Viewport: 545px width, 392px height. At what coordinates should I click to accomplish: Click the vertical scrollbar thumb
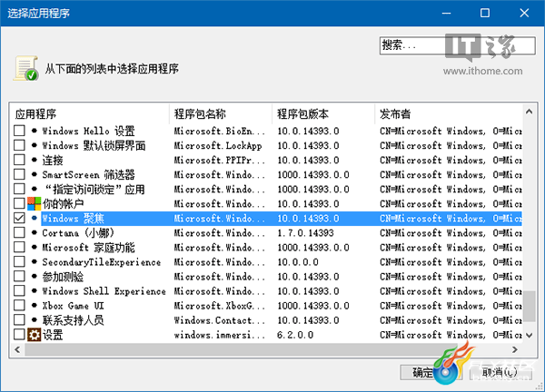click(x=530, y=306)
